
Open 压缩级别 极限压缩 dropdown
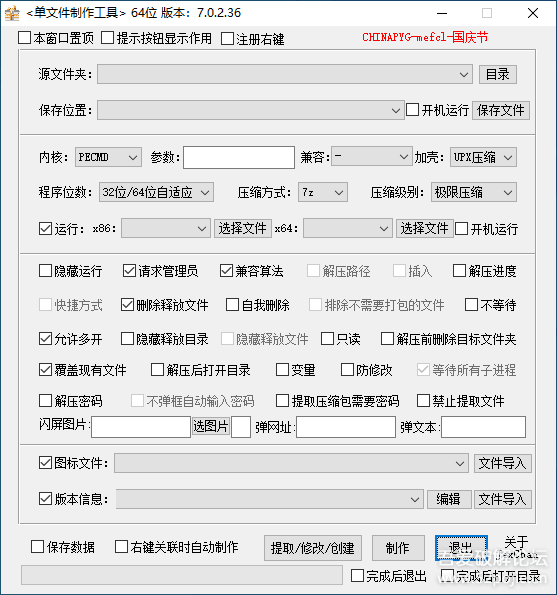[474, 192]
